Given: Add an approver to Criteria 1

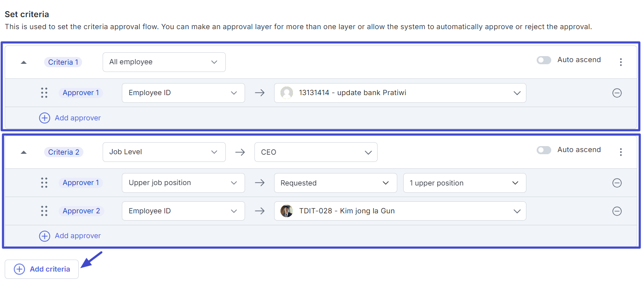Looking at the screenshot, I should tap(70, 118).
